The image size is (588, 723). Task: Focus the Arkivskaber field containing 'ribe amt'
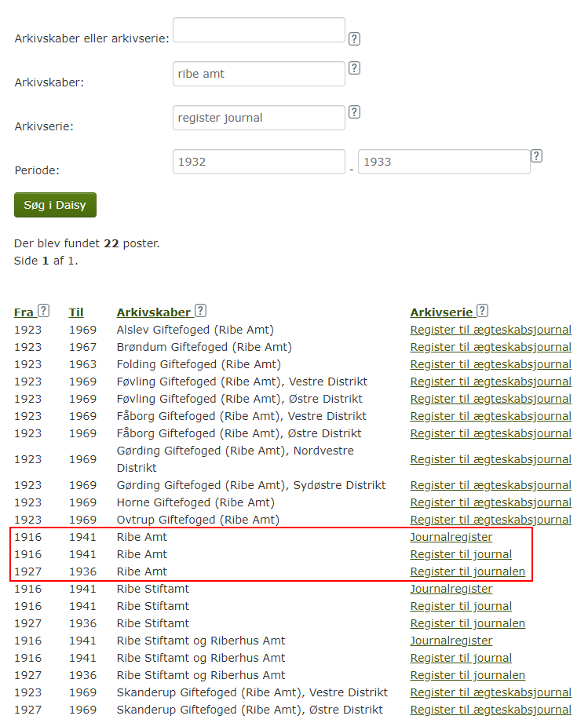pos(259,74)
